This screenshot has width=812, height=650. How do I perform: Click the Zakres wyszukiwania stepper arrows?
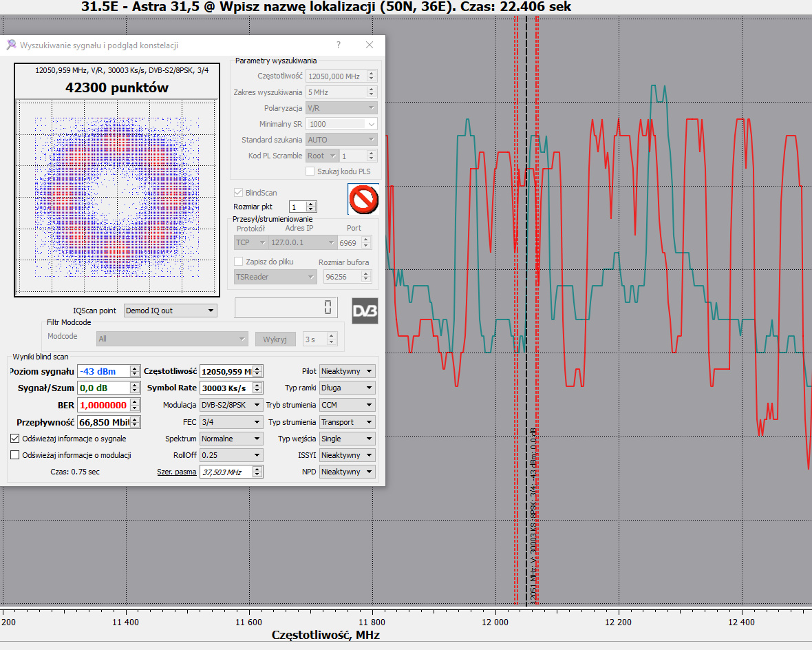372,92
